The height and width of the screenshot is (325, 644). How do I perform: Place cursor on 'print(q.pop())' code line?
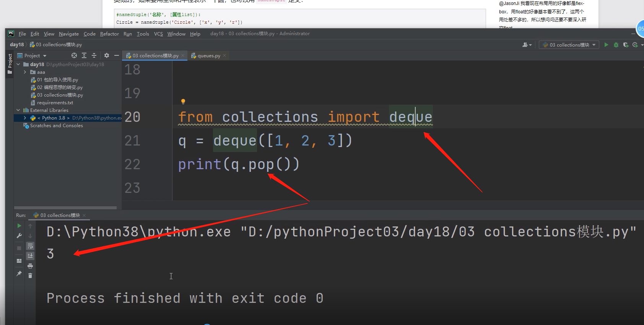click(239, 164)
